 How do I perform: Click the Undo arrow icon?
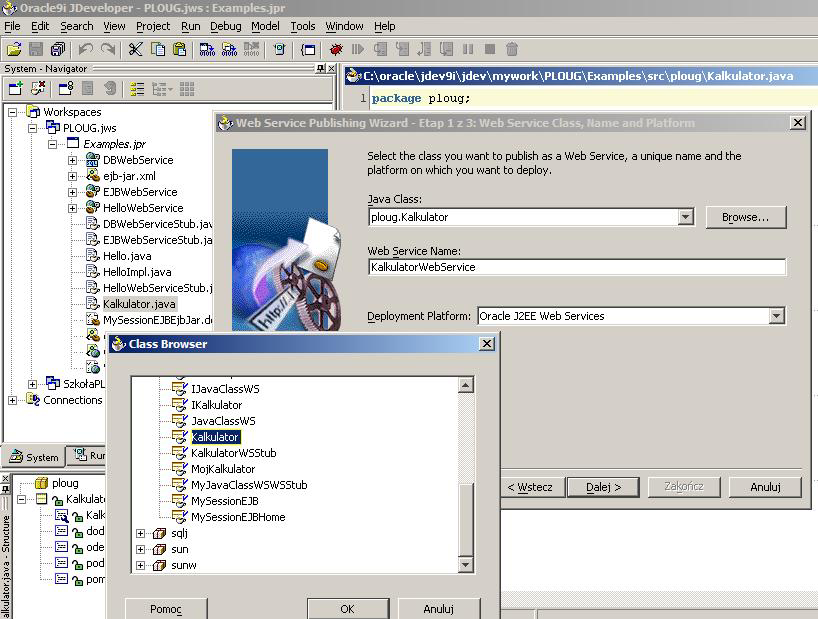pyautogui.click(x=86, y=49)
